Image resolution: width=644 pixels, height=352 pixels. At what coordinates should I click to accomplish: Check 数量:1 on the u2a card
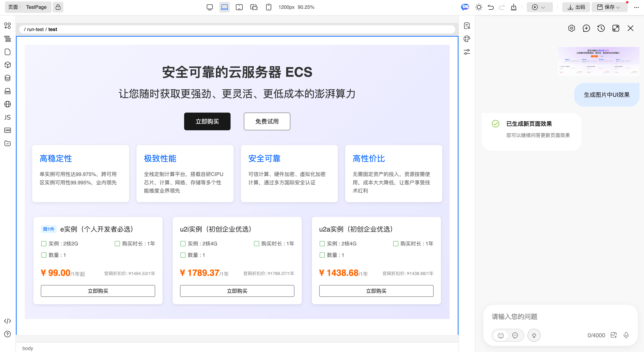coord(322,255)
